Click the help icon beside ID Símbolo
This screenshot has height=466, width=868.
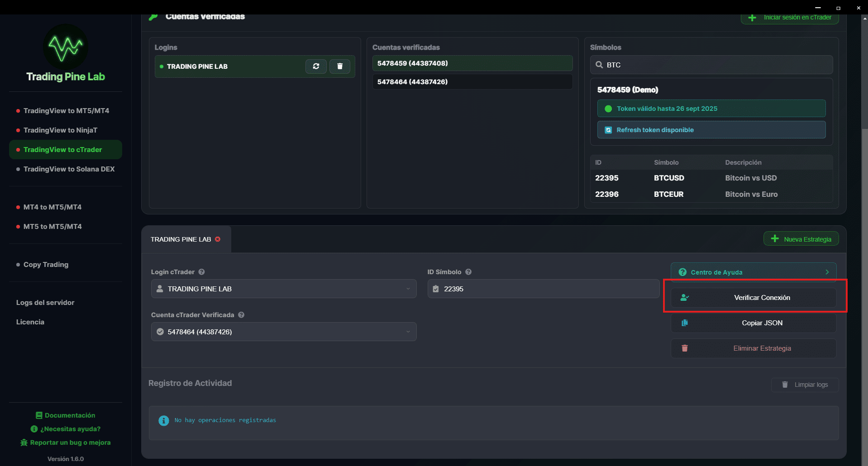(468, 272)
